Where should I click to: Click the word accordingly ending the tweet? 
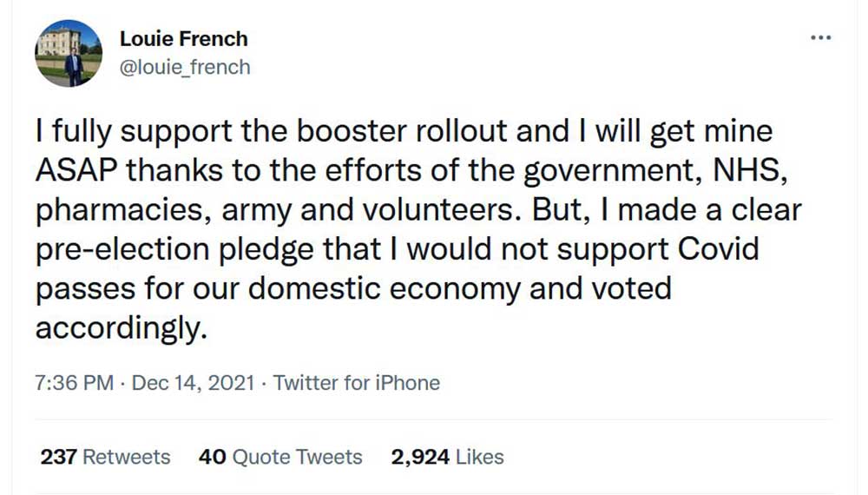(121, 329)
